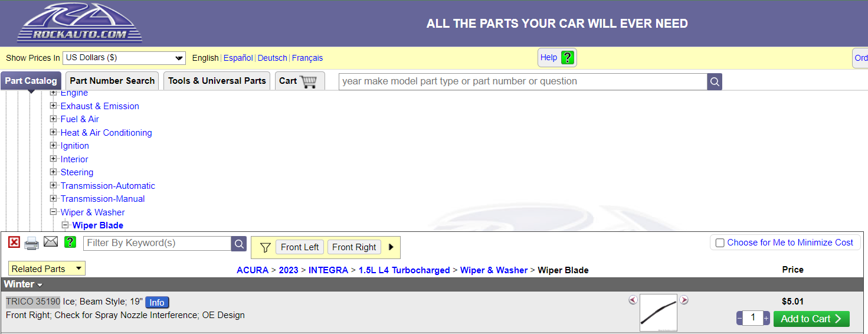Toggle the Front Right filter

[x=354, y=247]
